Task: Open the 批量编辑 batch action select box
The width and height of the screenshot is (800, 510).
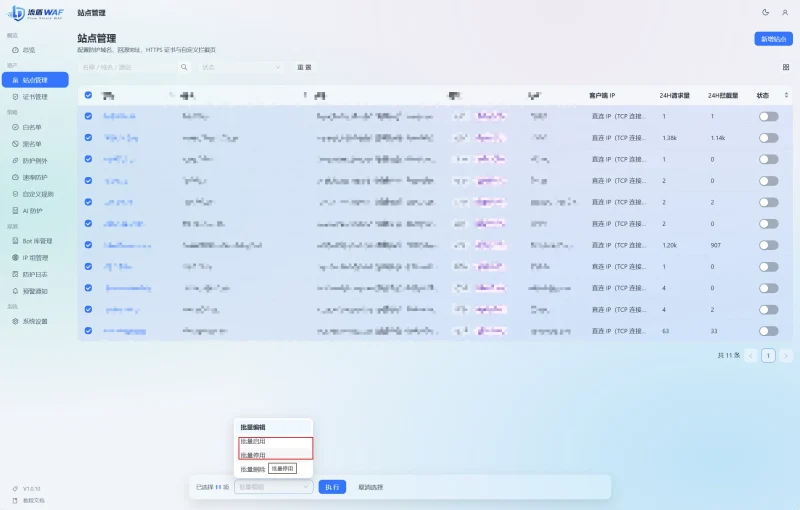Action: pyautogui.click(x=273, y=487)
